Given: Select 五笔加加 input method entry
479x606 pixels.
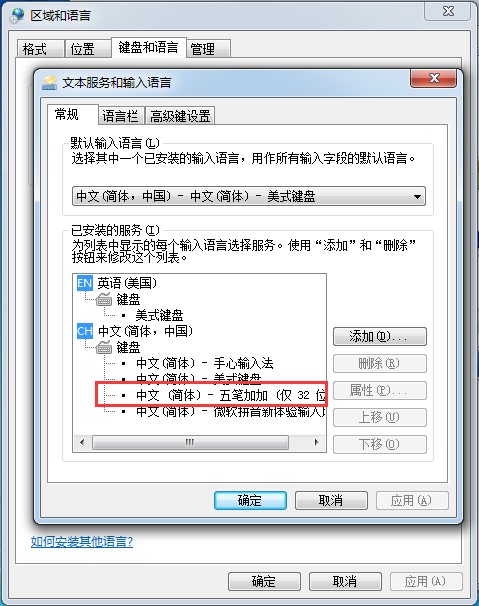Looking at the screenshot, I should coord(231,395).
